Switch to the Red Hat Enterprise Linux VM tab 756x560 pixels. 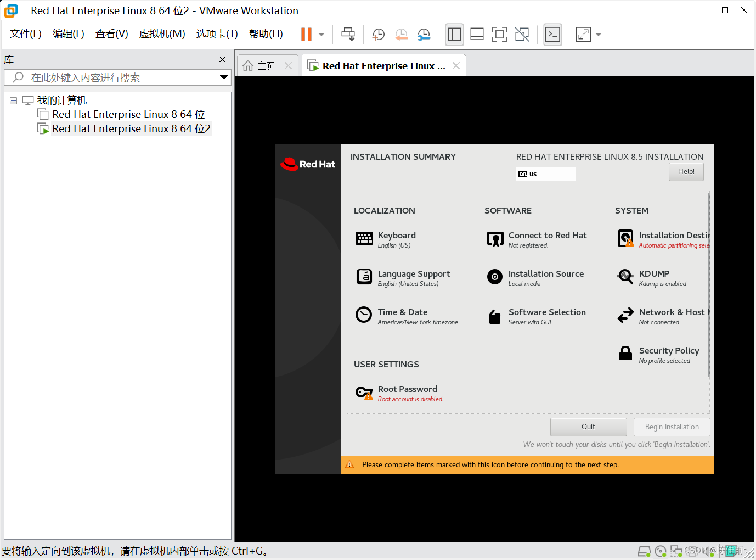(383, 66)
